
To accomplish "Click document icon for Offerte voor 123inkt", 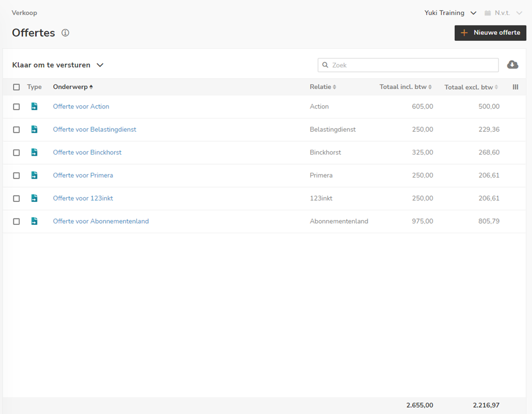I will pos(34,198).
